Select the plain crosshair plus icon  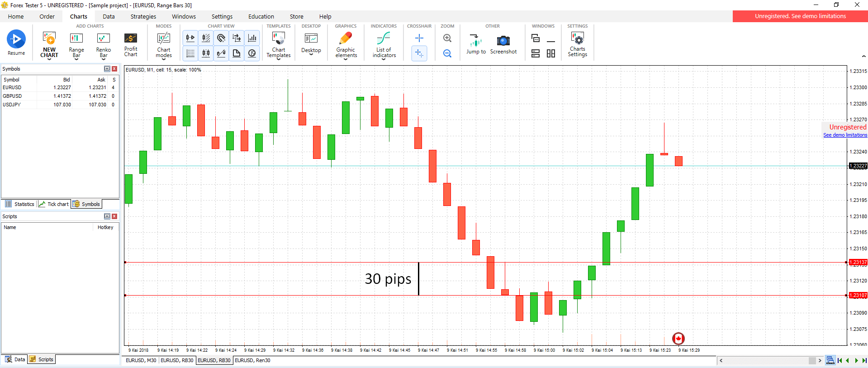pos(419,38)
